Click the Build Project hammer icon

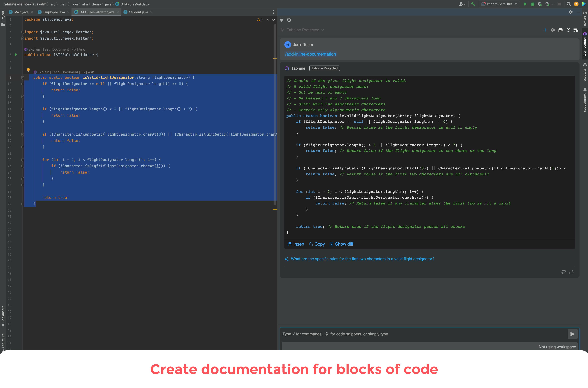473,4
